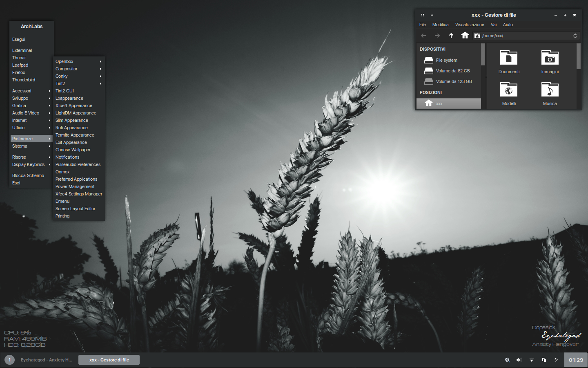Expand the Tint2 submenu
Image resolution: width=588 pixels, height=368 pixels.
coord(78,83)
